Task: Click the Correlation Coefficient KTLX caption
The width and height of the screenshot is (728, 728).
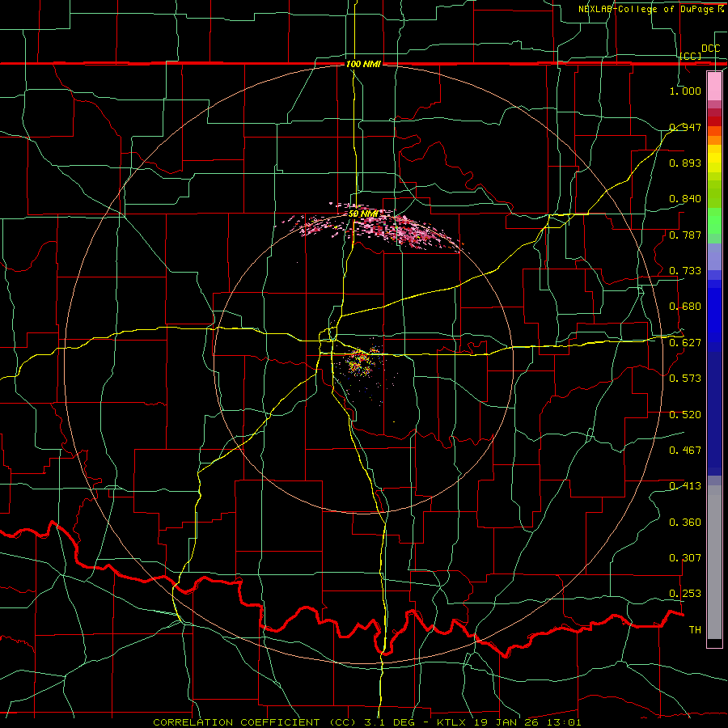Action: click(366, 722)
